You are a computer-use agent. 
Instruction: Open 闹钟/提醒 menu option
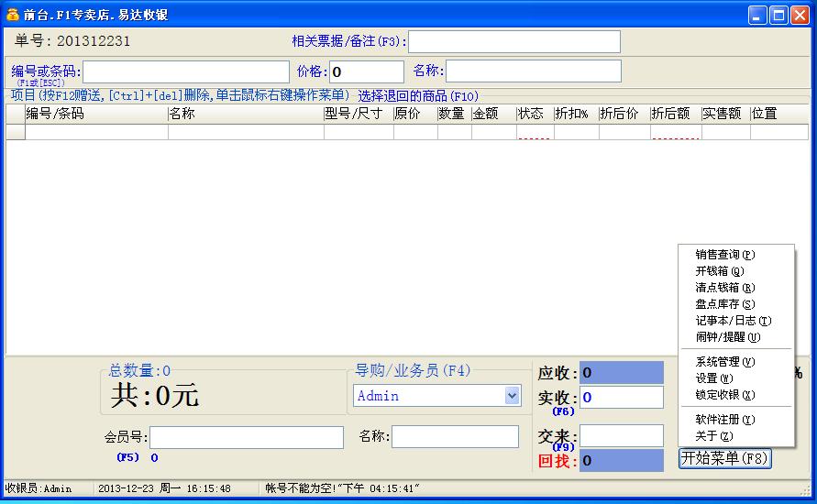727,337
